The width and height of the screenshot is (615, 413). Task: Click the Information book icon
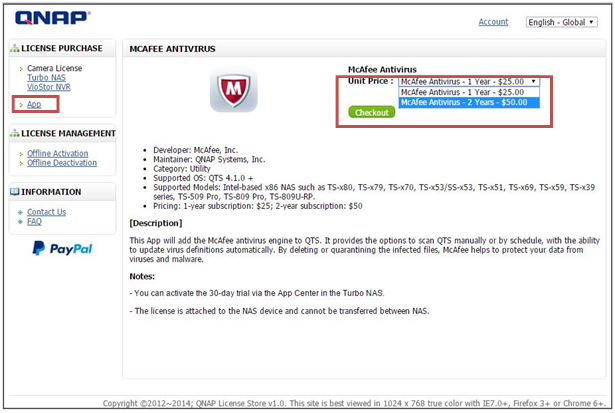coord(15,192)
